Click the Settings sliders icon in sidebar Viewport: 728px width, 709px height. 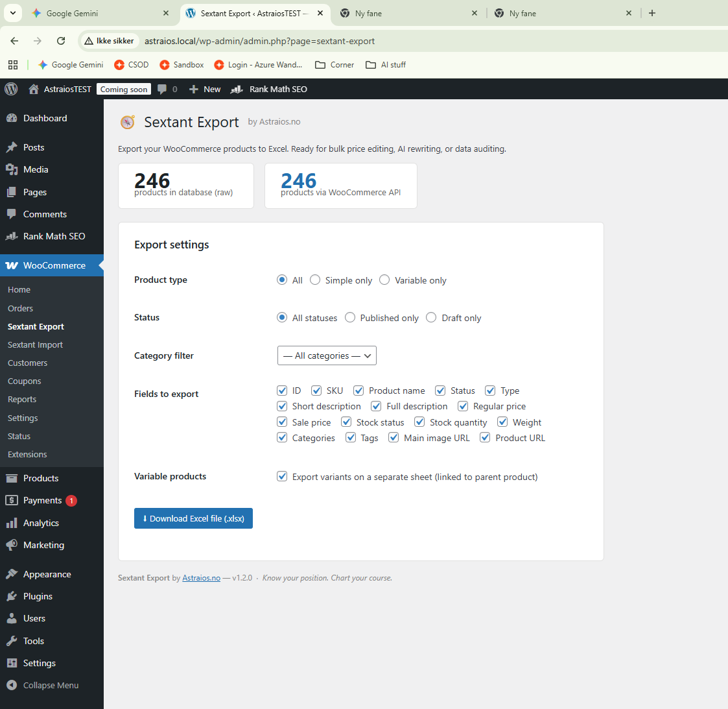pyautogui.click(x=12, y=663)
